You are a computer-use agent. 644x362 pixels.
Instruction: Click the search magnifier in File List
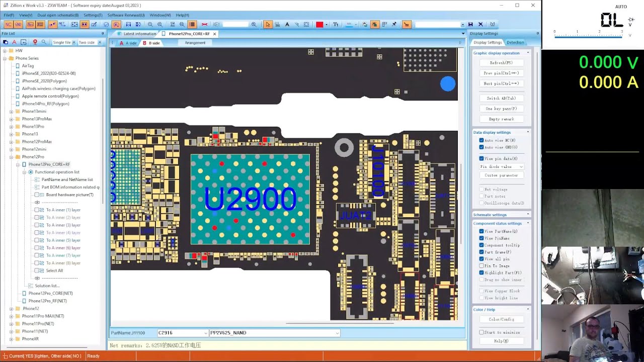click(44, 42)
